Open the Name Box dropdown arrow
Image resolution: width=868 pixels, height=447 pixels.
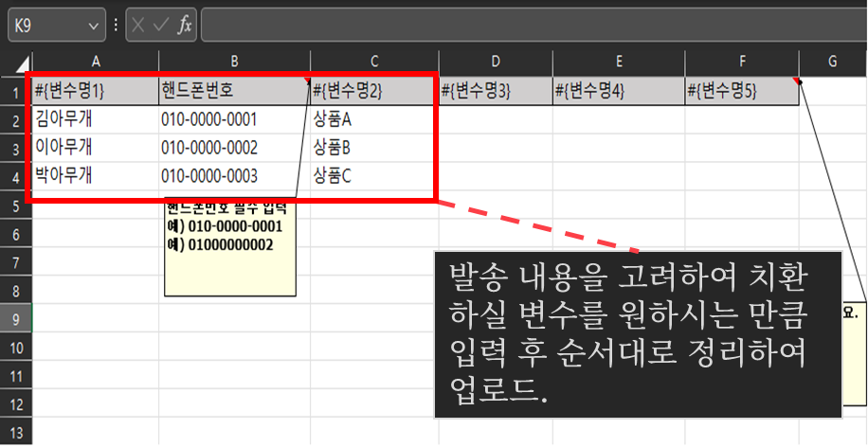(x=94, y=26)
